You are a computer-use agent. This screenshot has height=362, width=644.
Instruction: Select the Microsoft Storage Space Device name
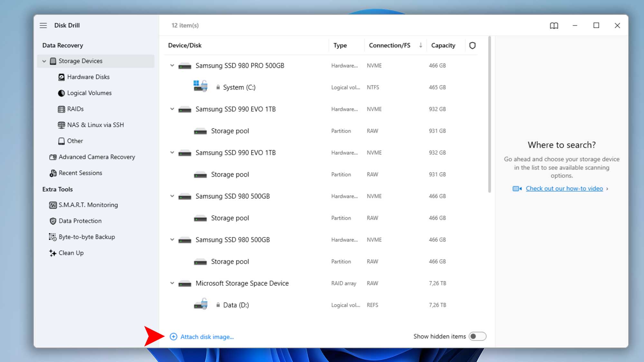[x=242, y=283]
